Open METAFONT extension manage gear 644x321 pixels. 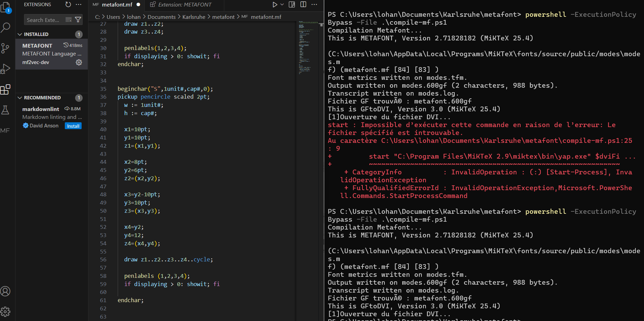pos(79,62)
